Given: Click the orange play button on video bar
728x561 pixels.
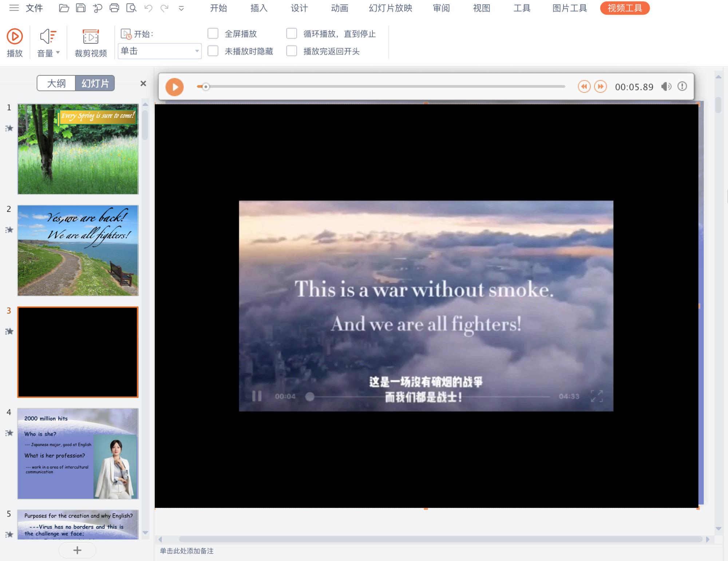Looking at the screenshot, I should point(174,87).
